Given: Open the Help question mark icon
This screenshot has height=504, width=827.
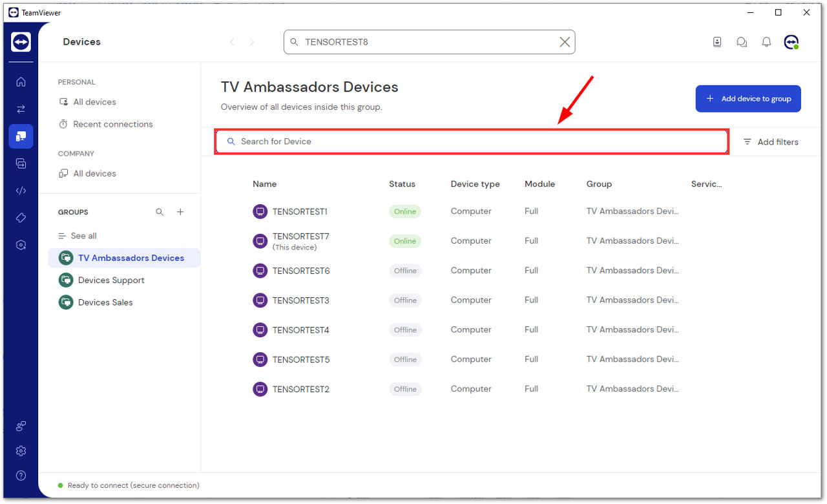Looking at the screenshot, I should pos(21,476).
